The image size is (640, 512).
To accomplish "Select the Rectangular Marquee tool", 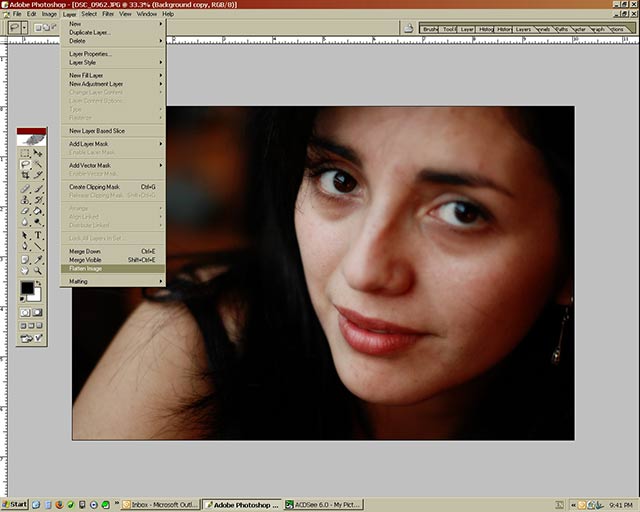I will [25, 153].
